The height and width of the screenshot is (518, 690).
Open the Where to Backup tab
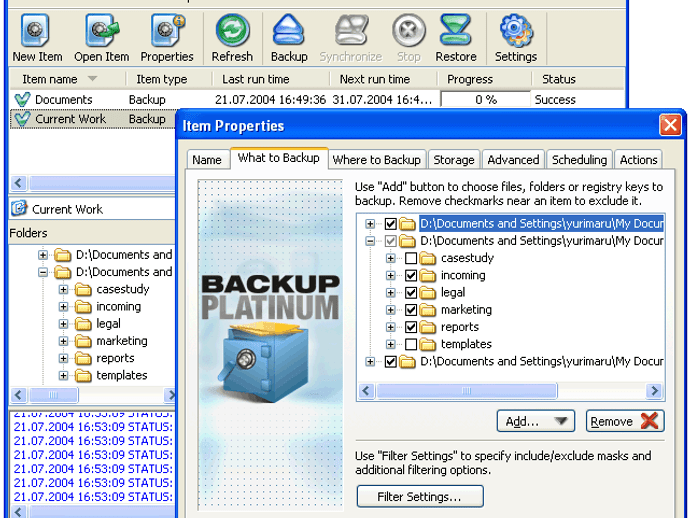[377, 159]
